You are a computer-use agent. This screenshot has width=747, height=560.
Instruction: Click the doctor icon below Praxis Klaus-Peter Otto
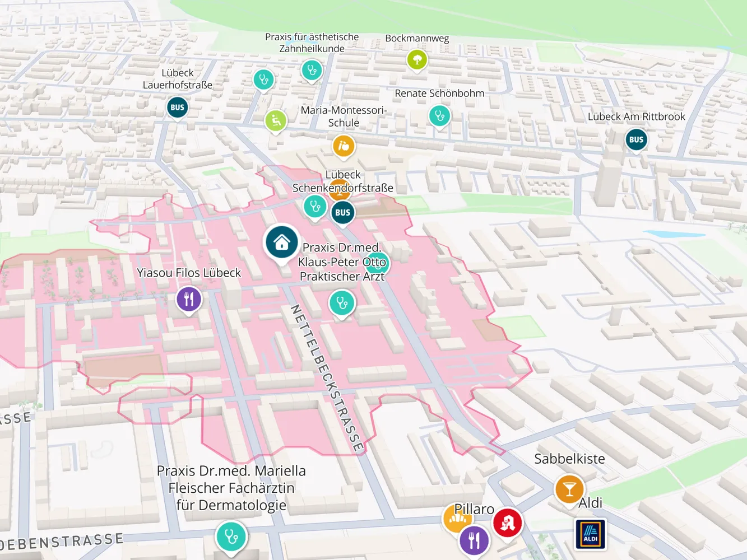click(x=342, y=304)
